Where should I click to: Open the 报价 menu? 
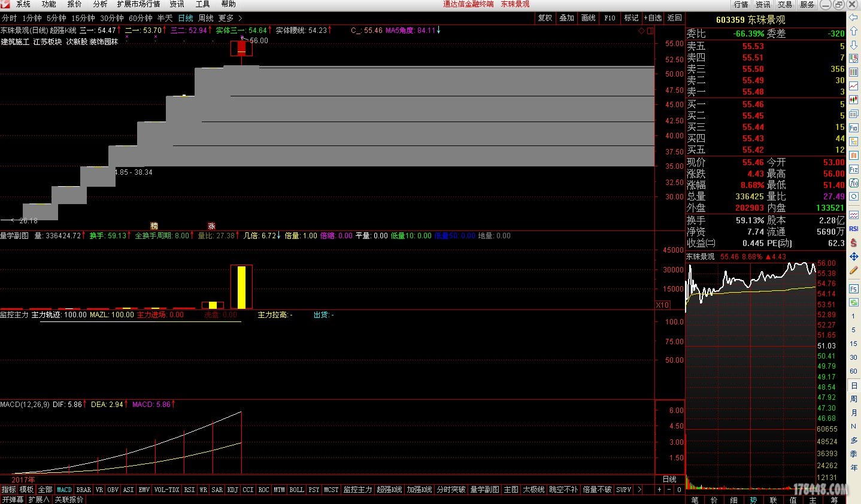[x=75, y=4]
